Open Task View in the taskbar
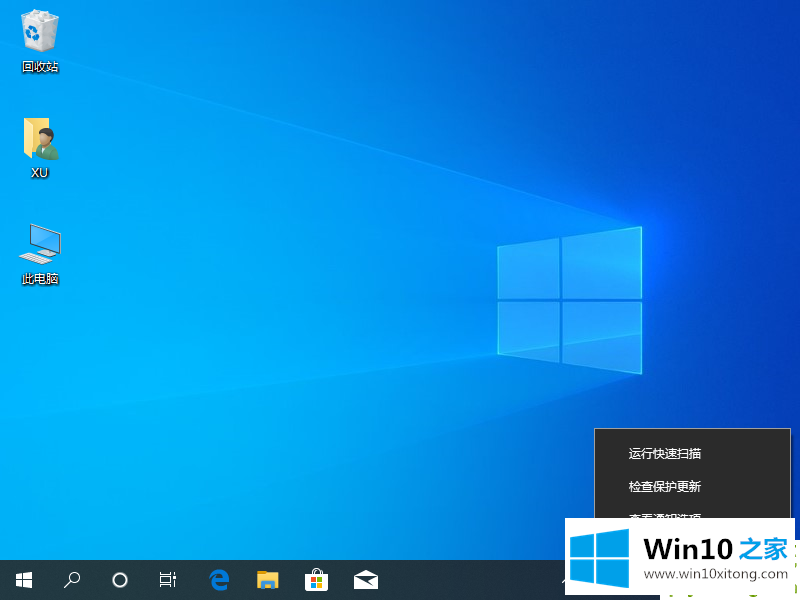Viewport: 800px width, 600px height. coord(168,580)
